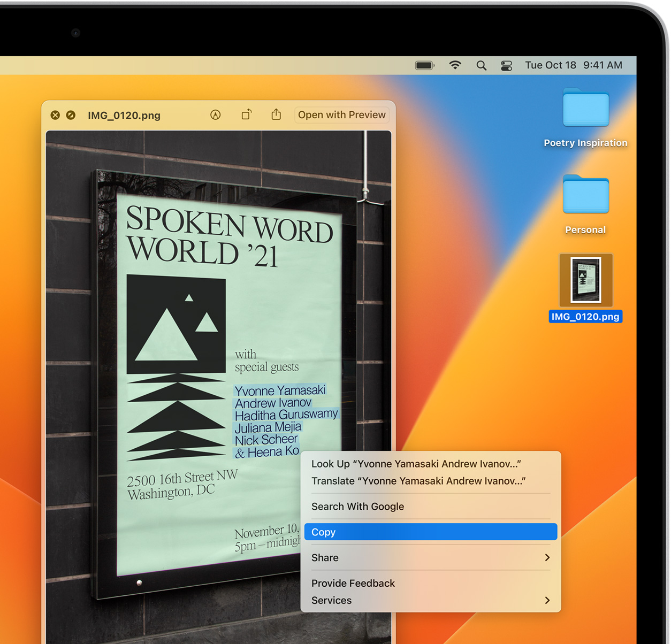Choose Copy from the context menu
671x644 pixels.
click(x=430, y=532)
